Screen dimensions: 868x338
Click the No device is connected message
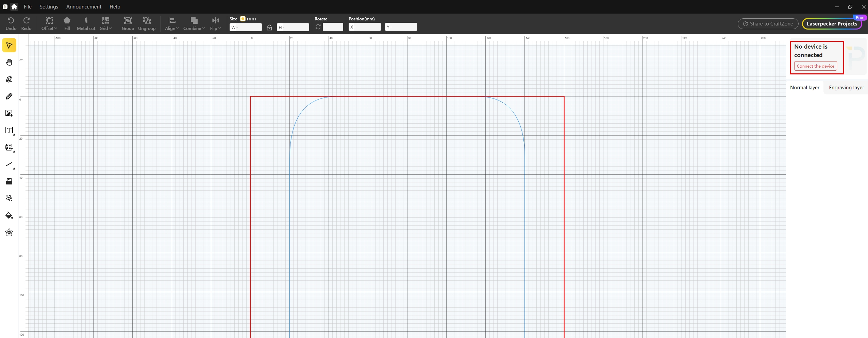811,51
